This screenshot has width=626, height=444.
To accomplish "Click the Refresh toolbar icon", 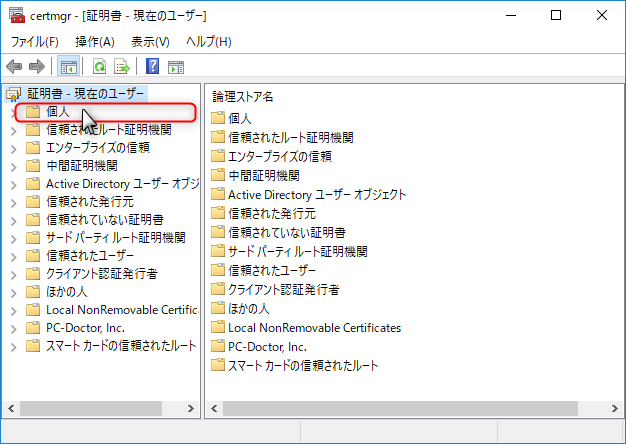I will (99, 67).
